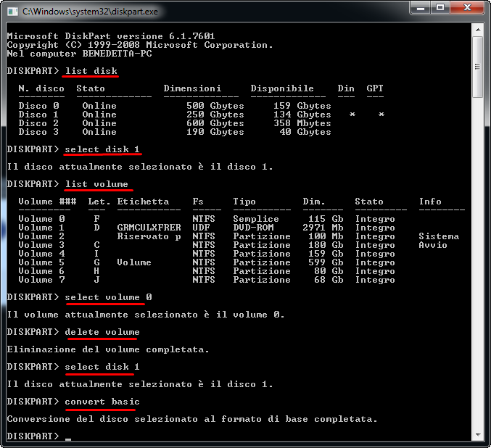Screen dimensions: 491x448
Task: Click the 'DVD-ROM' type entry
Action: pos(253,228)
